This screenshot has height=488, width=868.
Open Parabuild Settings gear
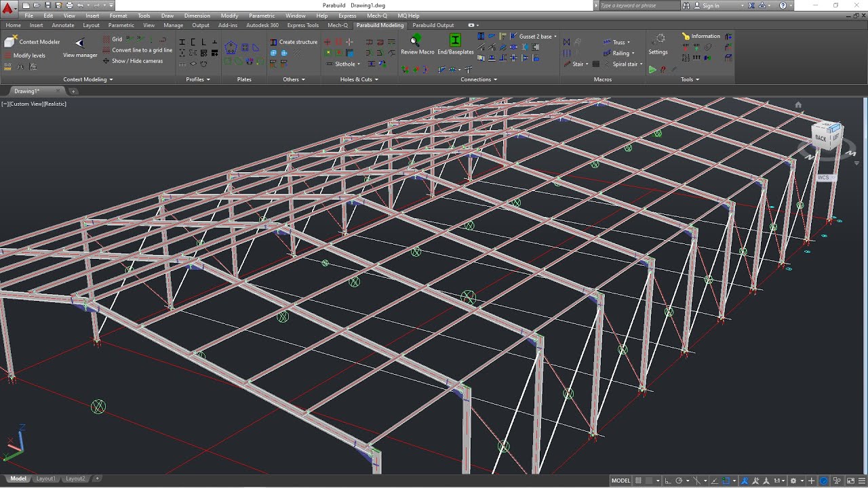coord(658,45)
